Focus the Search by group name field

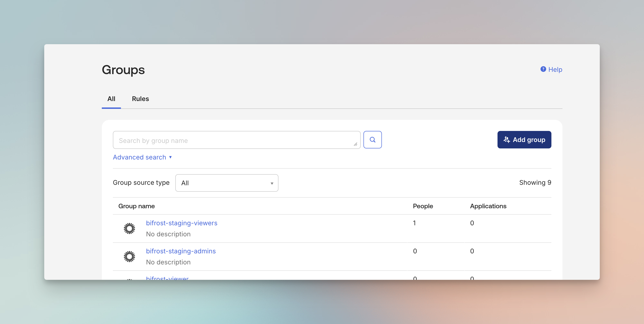click(232, 140)
